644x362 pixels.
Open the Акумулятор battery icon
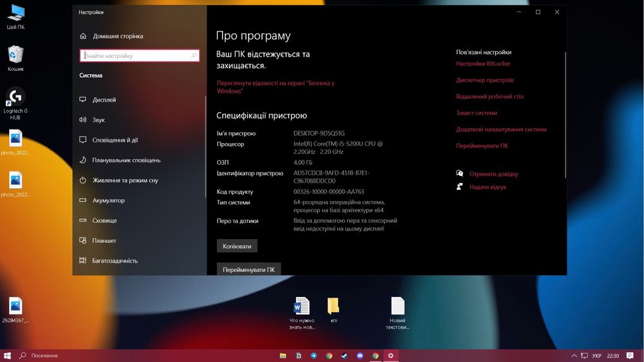(x=82, y=200)
